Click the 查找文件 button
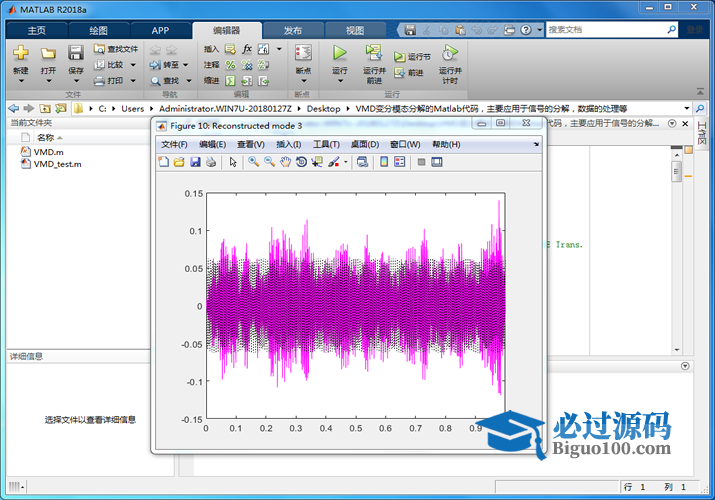The width and height of the screenshot is (715, 500). click(x=116, y=48)
